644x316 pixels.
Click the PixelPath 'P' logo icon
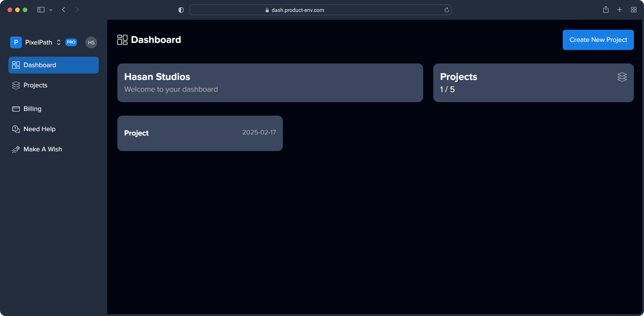(16, 42)
